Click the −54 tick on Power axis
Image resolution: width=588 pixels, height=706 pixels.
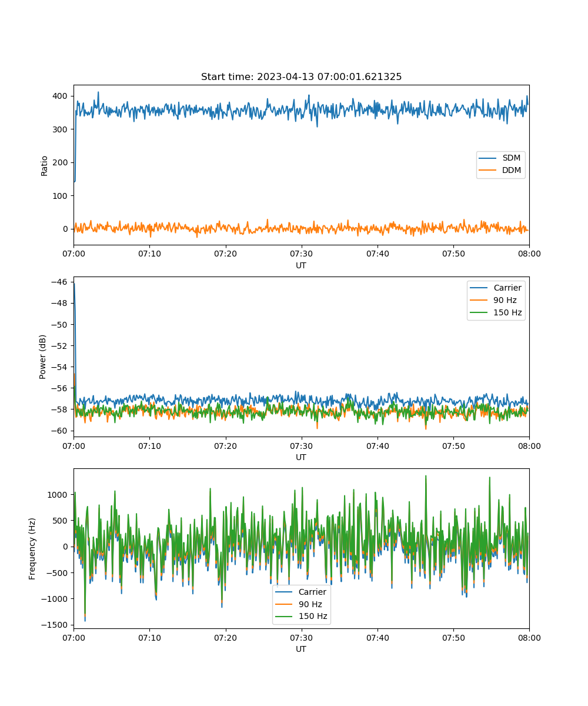pyautogui.click(x=59, y=367)
